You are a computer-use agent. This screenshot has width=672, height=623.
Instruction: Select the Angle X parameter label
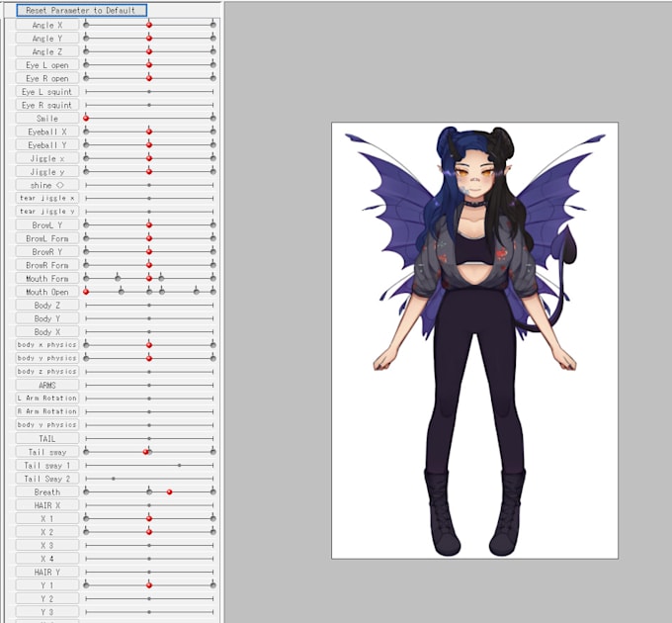[x=47, y=25]
